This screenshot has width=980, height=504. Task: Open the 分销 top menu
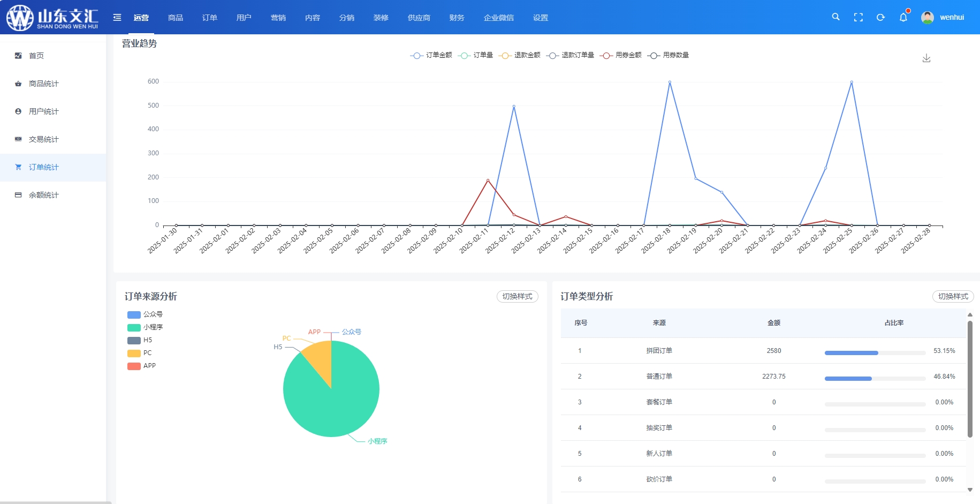pos(347,18)
